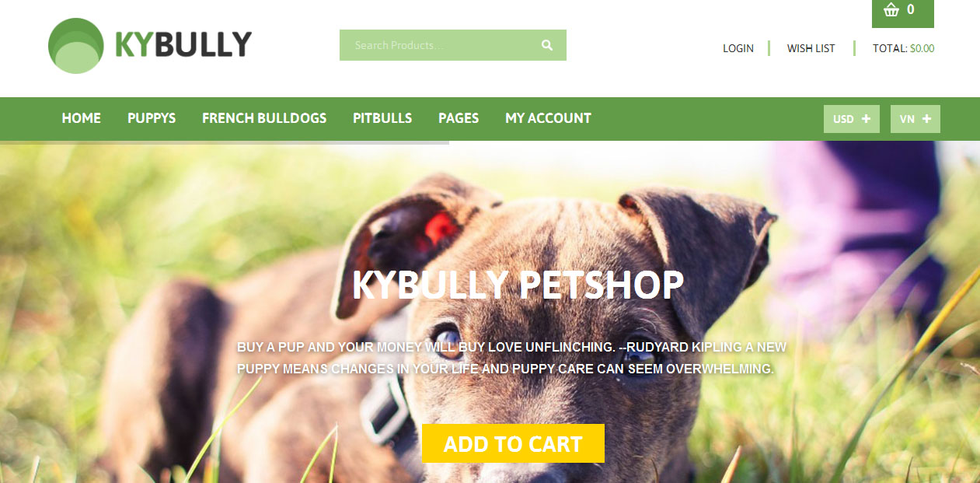Open the WISH LIST link
This screenshot has width=980, height=483.
[811, 48]
